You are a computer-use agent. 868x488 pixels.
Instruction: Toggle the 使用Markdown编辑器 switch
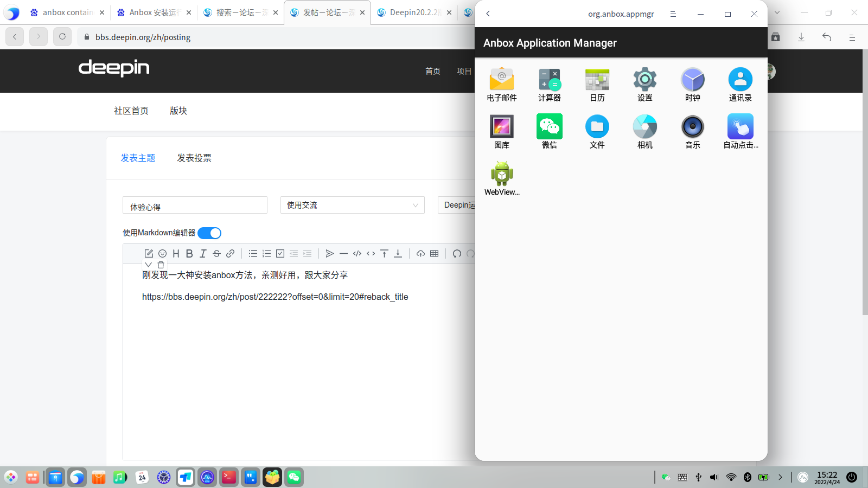[x=209, y=233]
